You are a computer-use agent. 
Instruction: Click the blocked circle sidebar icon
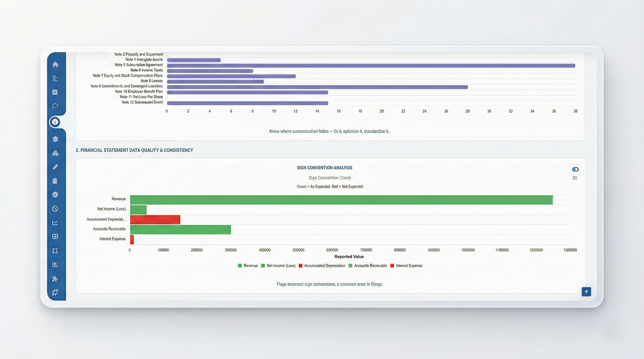pyautogui.click(x=55, y=208)
